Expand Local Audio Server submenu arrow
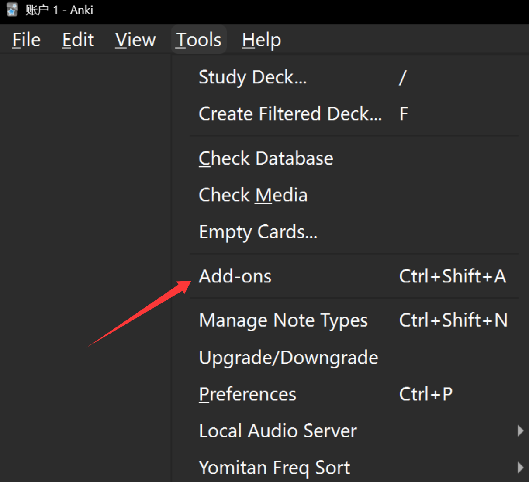 [x=521, y=431]
